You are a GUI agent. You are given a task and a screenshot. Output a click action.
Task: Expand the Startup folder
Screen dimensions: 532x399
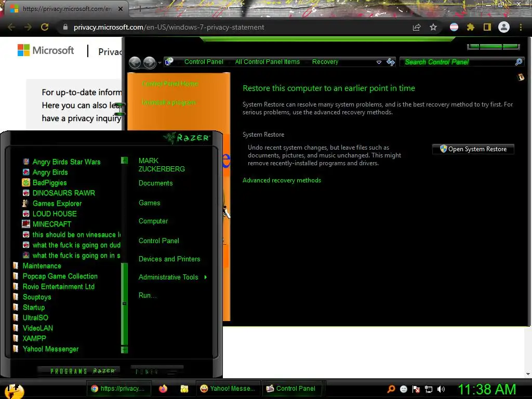pyautogui.click(x=29, y=308)
